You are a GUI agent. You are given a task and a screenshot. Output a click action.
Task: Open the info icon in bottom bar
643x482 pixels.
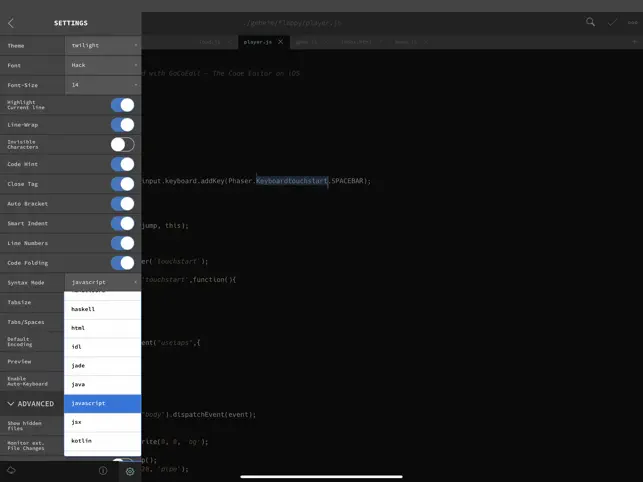[103, 470]
